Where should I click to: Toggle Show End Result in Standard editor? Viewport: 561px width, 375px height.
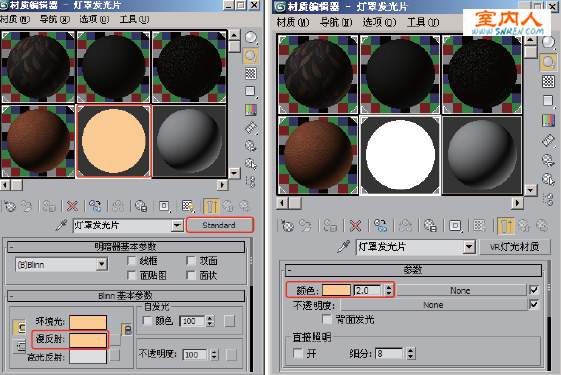(x=211, y=206)
